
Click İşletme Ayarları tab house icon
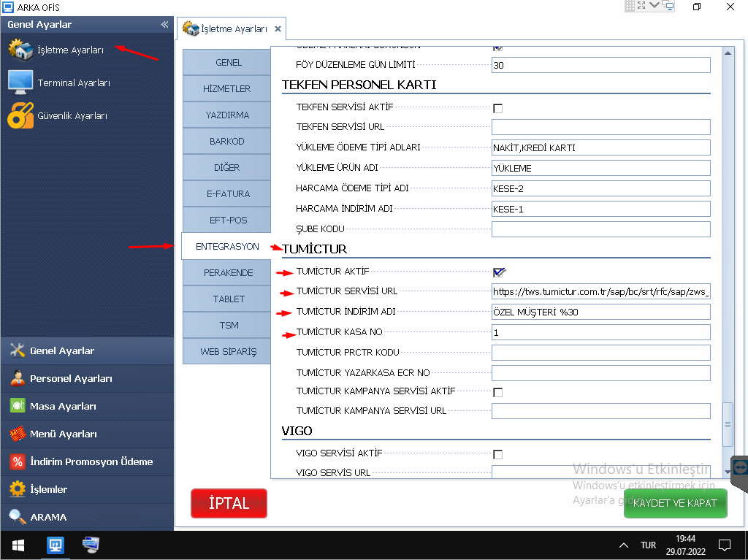[x=191, y=28]
